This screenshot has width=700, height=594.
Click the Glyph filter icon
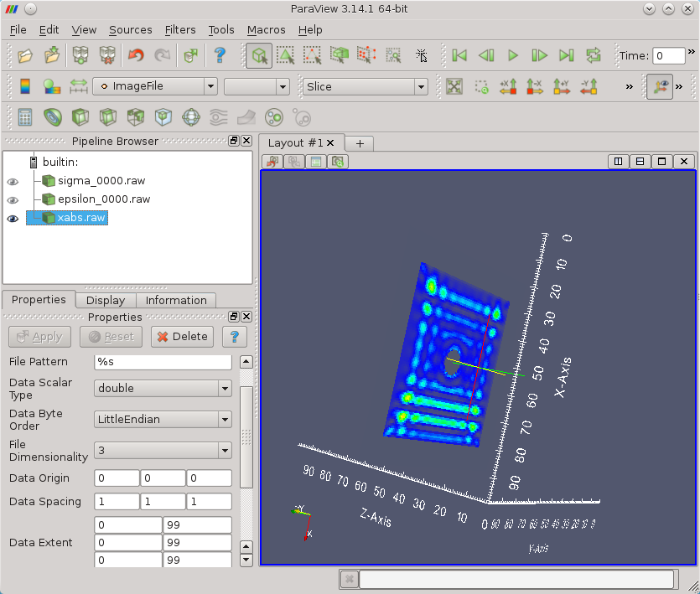coord(190,116)
